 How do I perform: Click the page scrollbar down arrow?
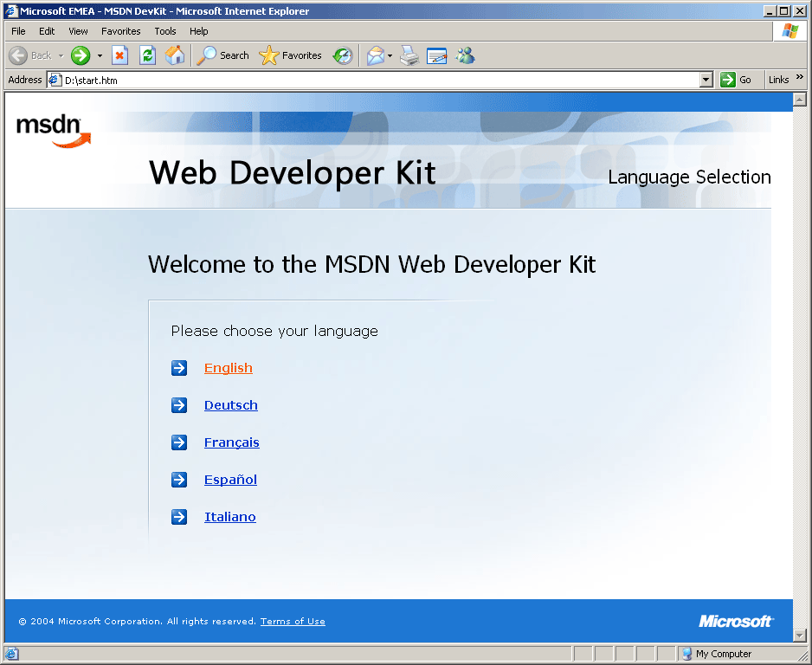[800, 635]
